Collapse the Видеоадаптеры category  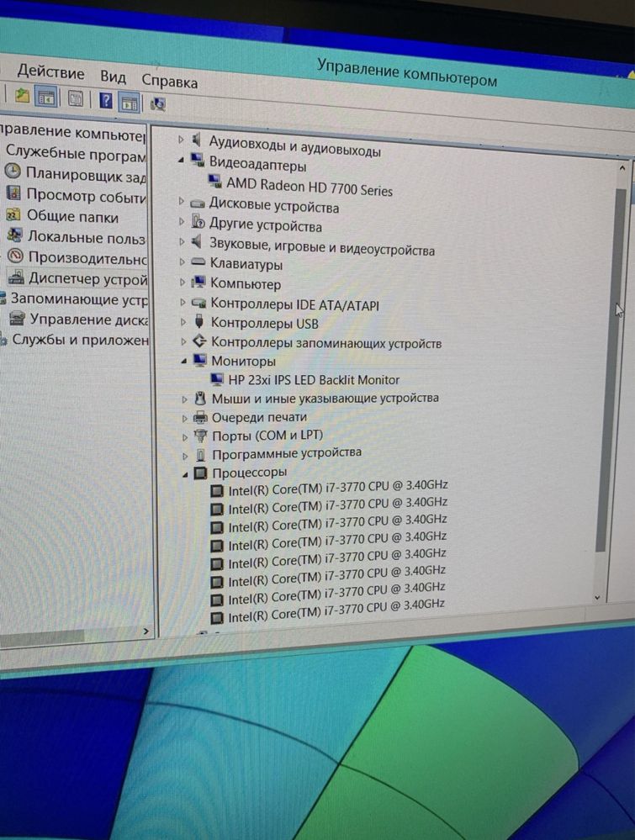(x=181, y=160)
